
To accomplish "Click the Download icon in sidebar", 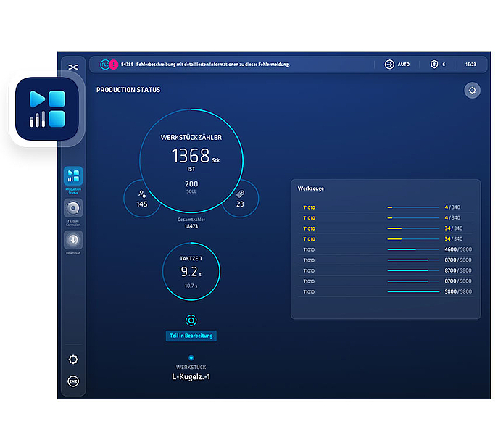I will [x=72, y=240].
